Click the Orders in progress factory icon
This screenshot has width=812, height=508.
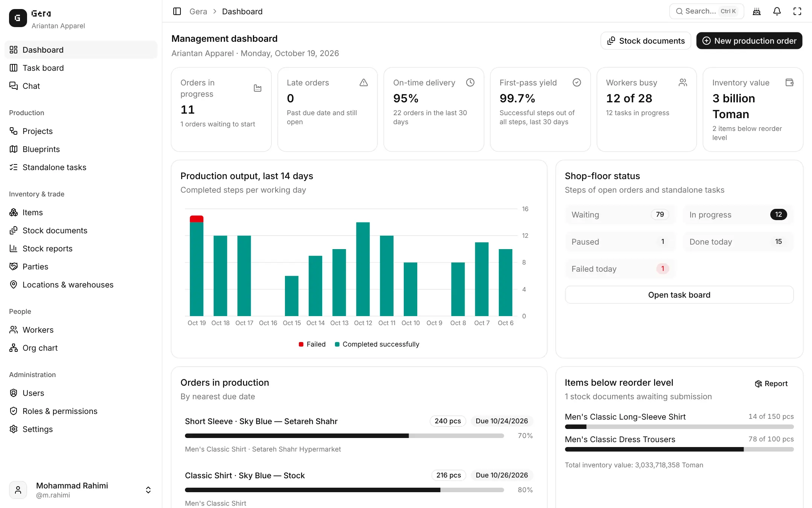point(258,88)
